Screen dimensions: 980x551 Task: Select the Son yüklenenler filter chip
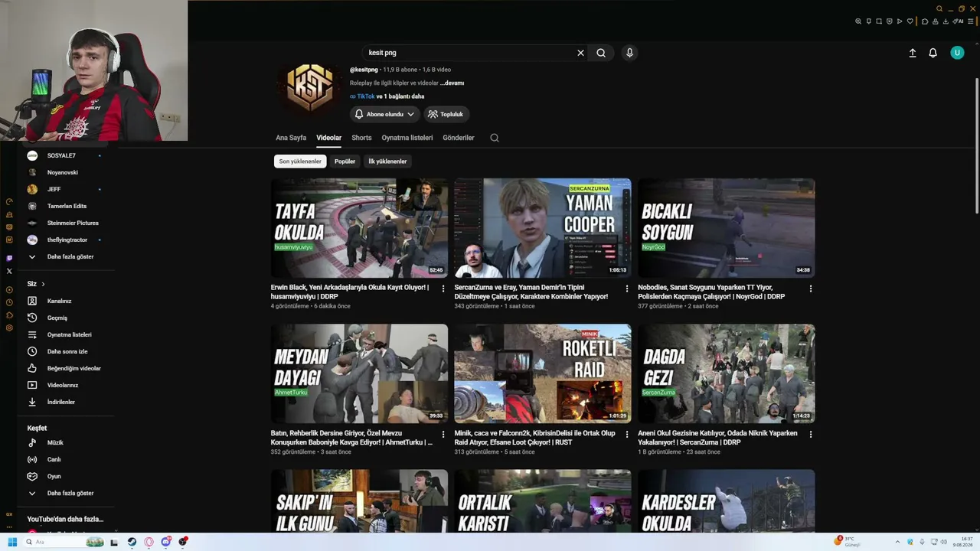(x=300, y=161)
